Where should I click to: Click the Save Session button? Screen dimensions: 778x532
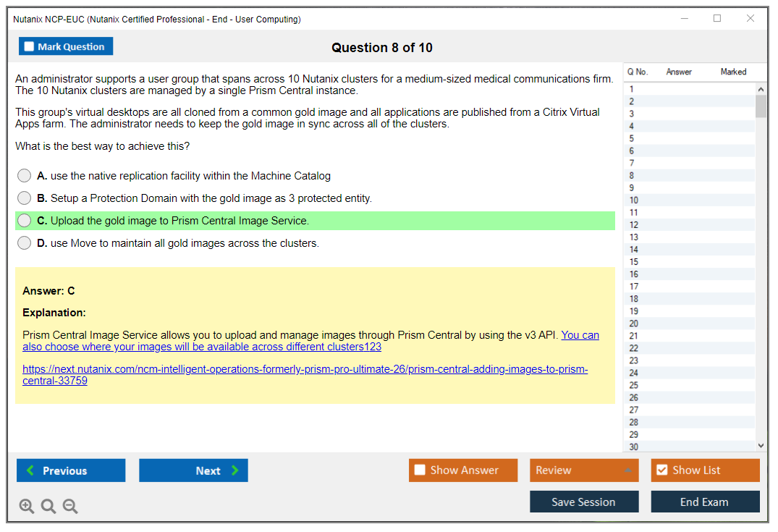click(583, 502)
